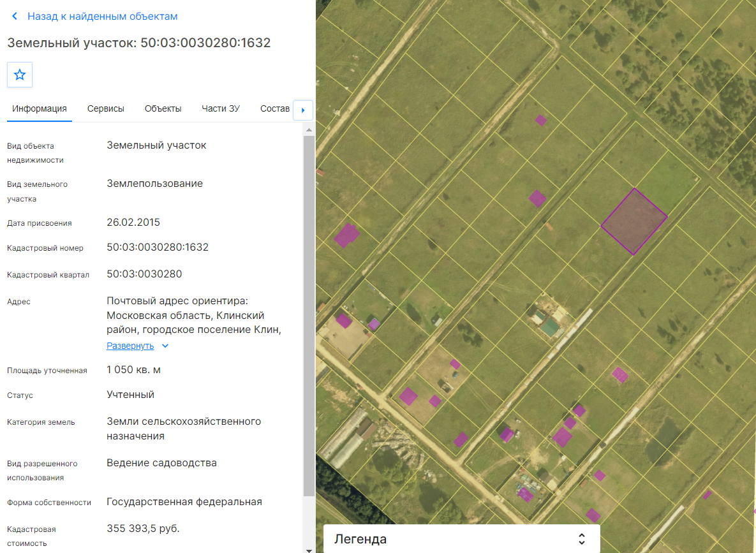Click the Категория земель label
The image size is (756, 553).
coord(41,422)
